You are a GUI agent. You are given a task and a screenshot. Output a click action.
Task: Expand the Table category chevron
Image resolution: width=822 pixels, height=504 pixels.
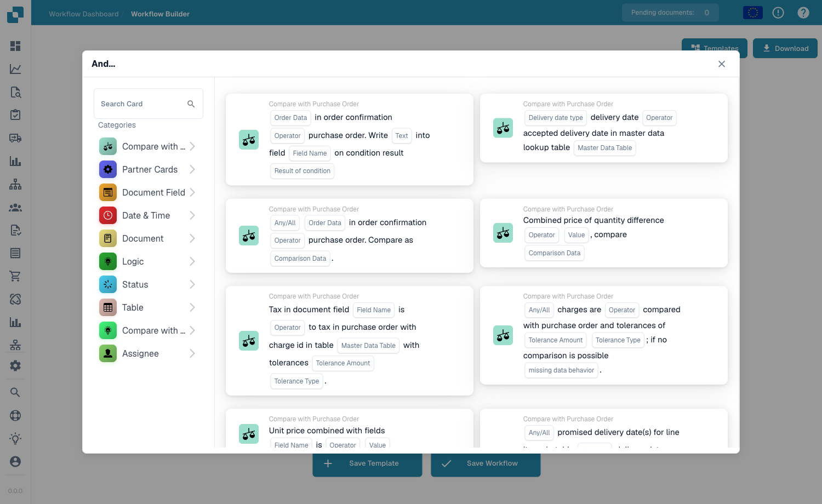pos(192,307)
